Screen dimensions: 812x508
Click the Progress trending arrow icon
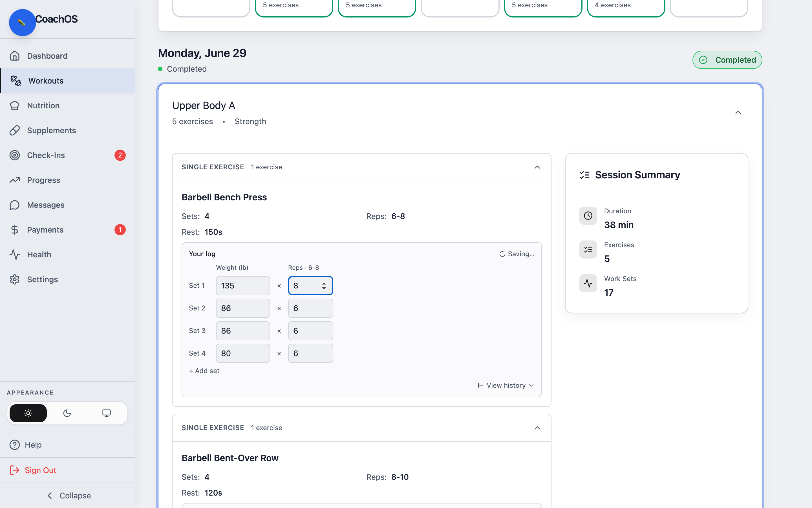click(x=15, y=180)
